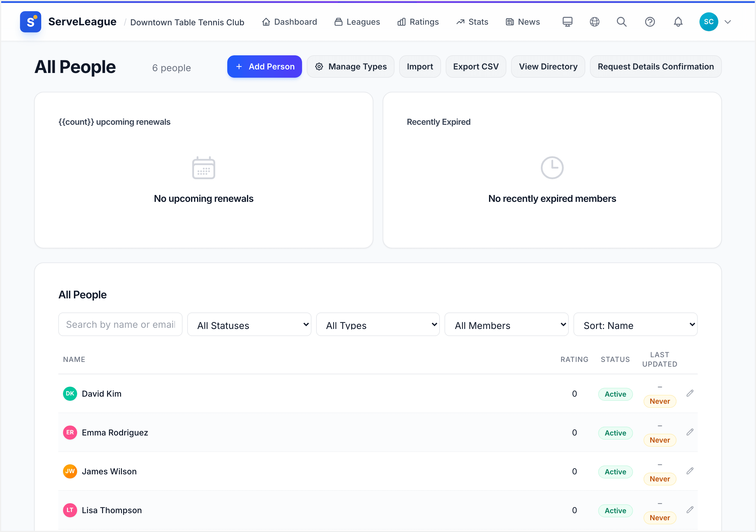The width and height of the screenshot is (756, 532).
Task: Expand the user account chevron menu
Action: [x=728, y=22]
